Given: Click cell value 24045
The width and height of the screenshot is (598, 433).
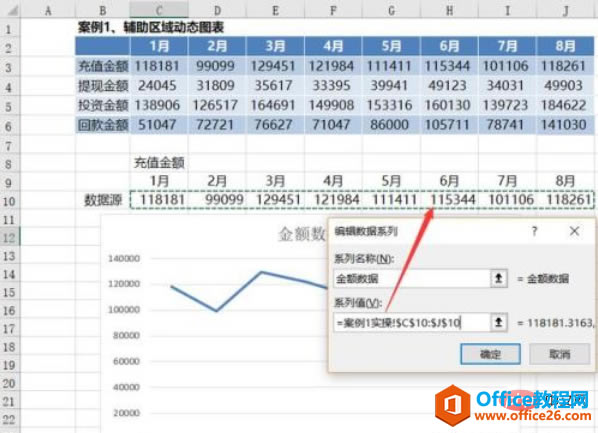Looking at the screenshot, I should (x=157, y=85).
